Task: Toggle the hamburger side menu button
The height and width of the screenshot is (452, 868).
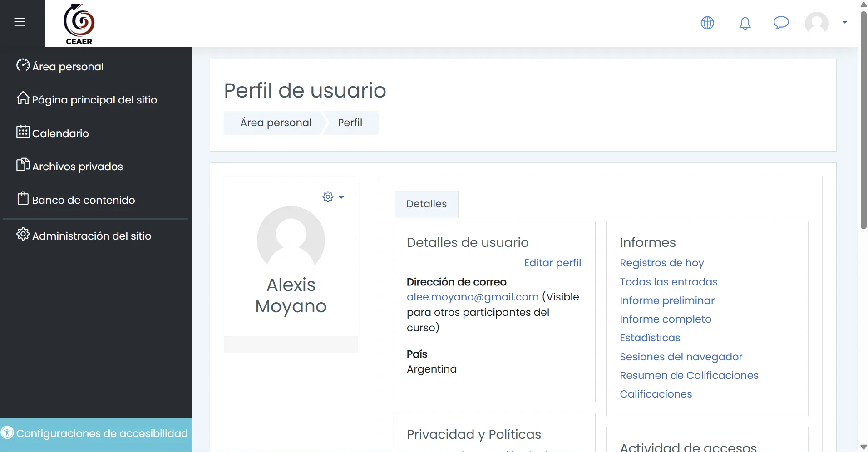Action: (x=20, y=22)
